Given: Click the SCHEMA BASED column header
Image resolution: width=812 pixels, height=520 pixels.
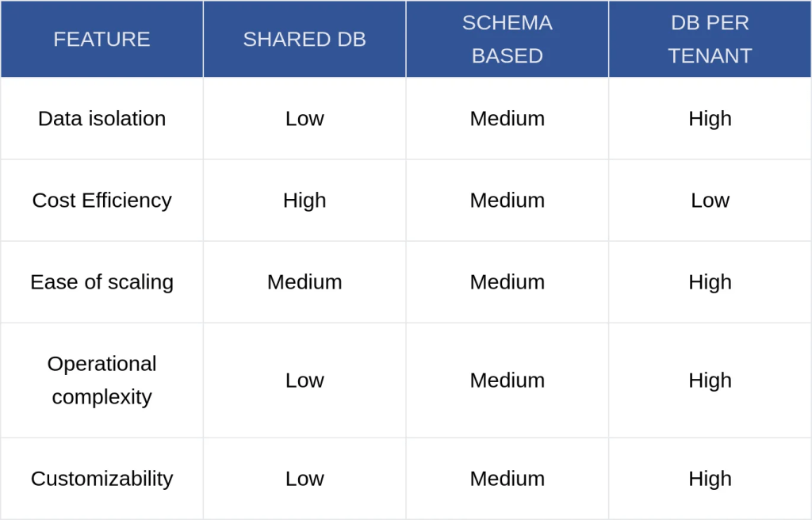Looking at the screenshot, I should click(507, 39).
